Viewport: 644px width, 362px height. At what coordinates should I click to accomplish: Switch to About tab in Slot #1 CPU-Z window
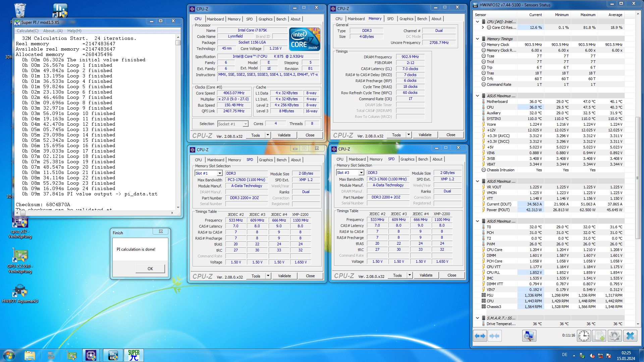pos(296,160)
